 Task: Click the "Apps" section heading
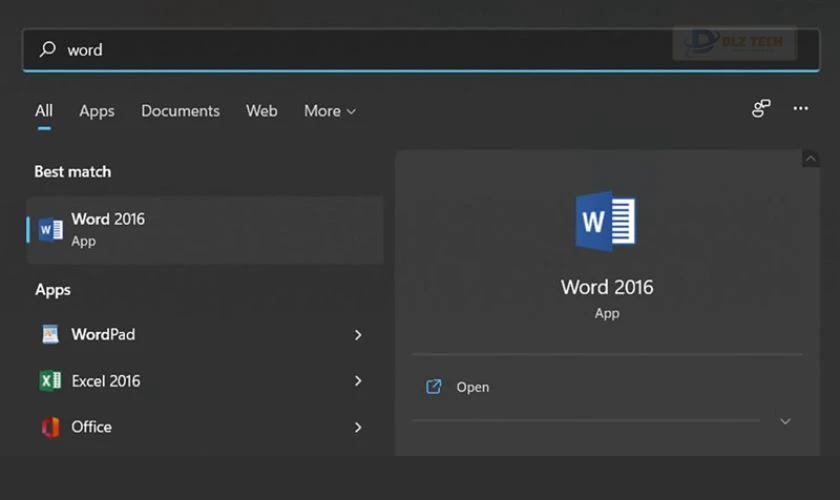53,290
